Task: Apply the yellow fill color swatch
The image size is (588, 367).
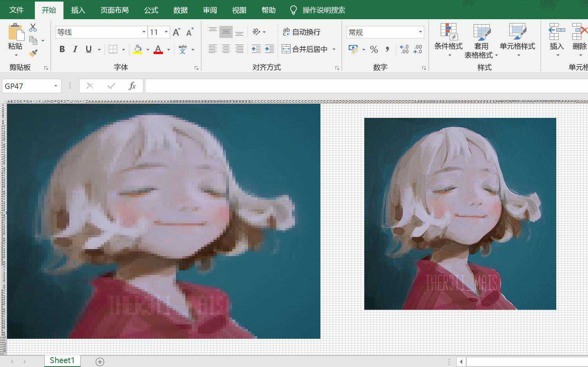Action: click(x=138, y=49)
